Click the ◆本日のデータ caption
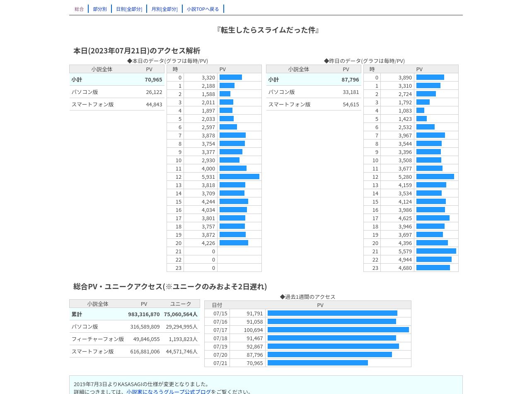The image size is (532, 394). 168,61
